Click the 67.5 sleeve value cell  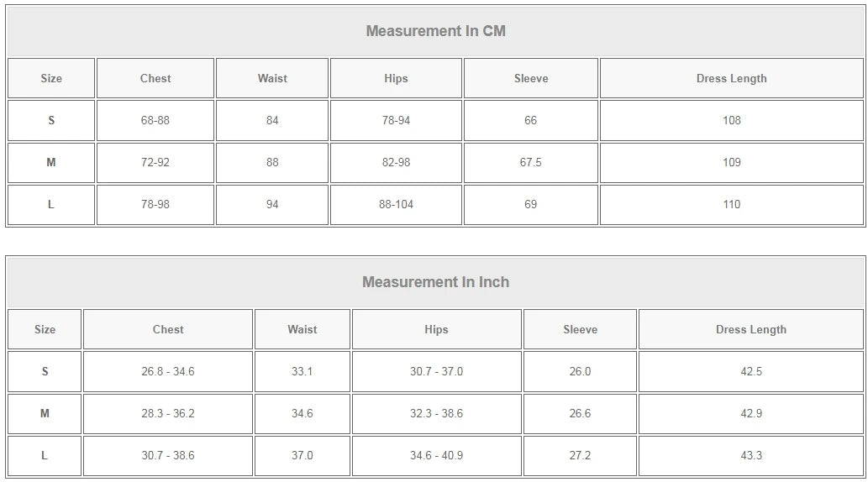[x=531, y=163]
